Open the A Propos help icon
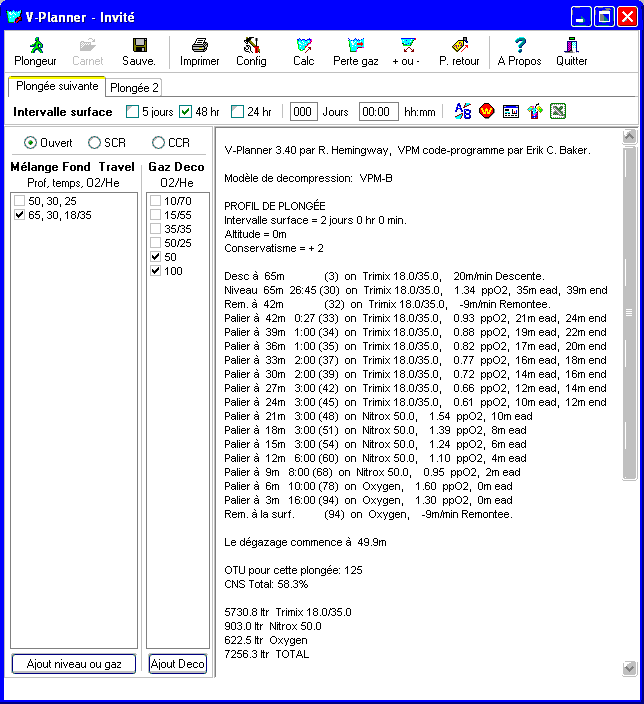 (520, 45)
